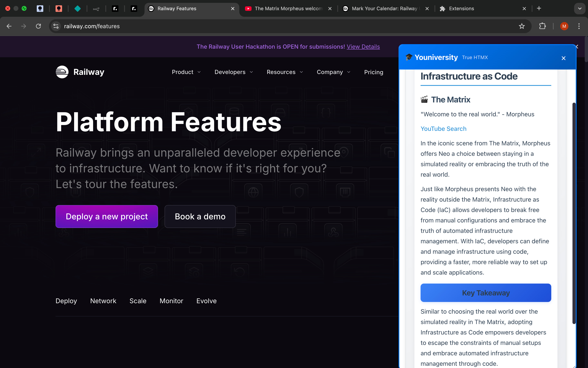588x368 pixels.
Task: Open the pinned tab with salmon-red avatar icon
Action: tap(59, 9)
